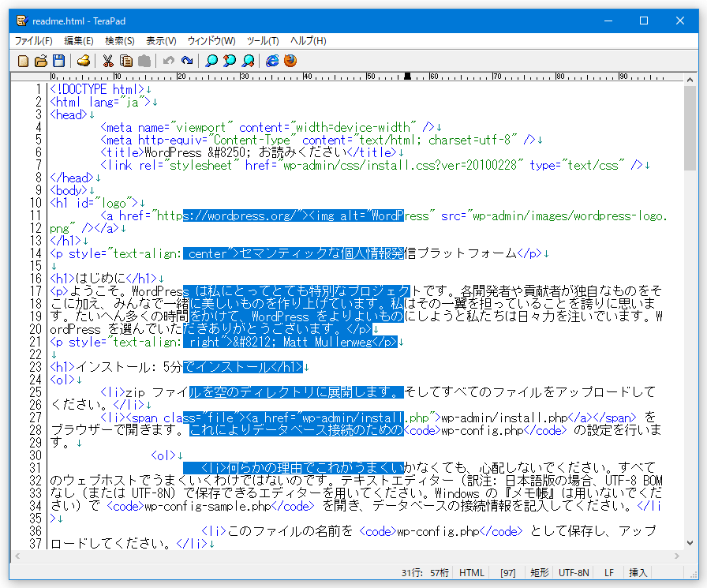This screenshot has height=588, width=707.
Task: Click the Matt Mullenweg text on line 21
Action: click(x=327, y=342)
